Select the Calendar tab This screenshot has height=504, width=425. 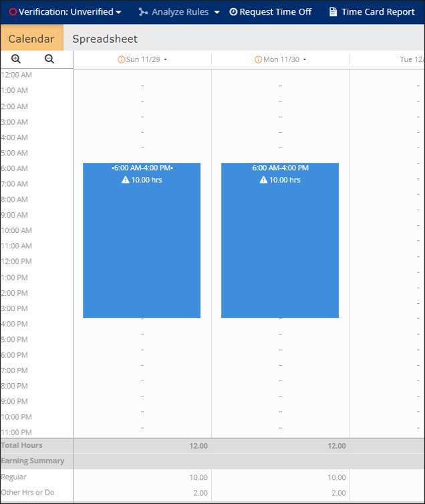pyautogui.click(x=31, y=39)
